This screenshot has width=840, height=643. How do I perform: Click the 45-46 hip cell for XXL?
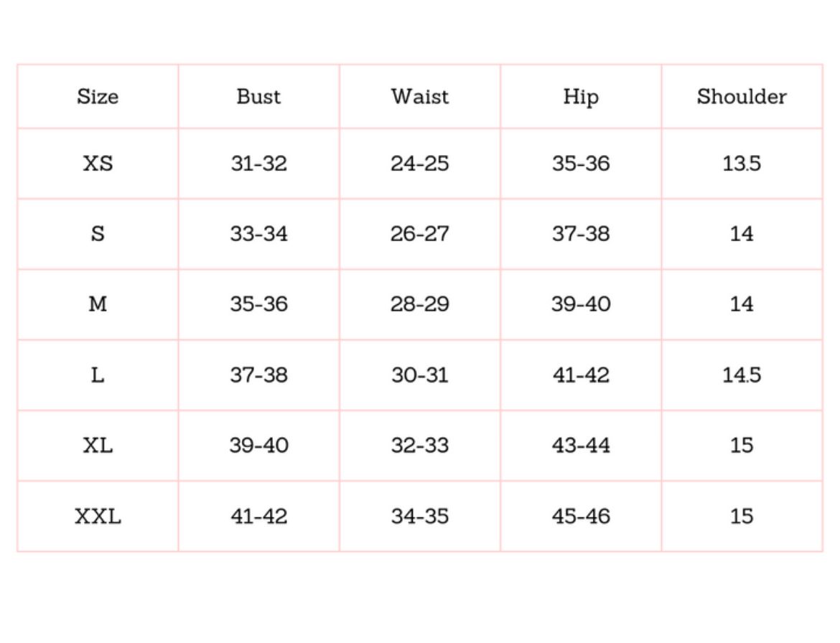[x=580, y=516]
